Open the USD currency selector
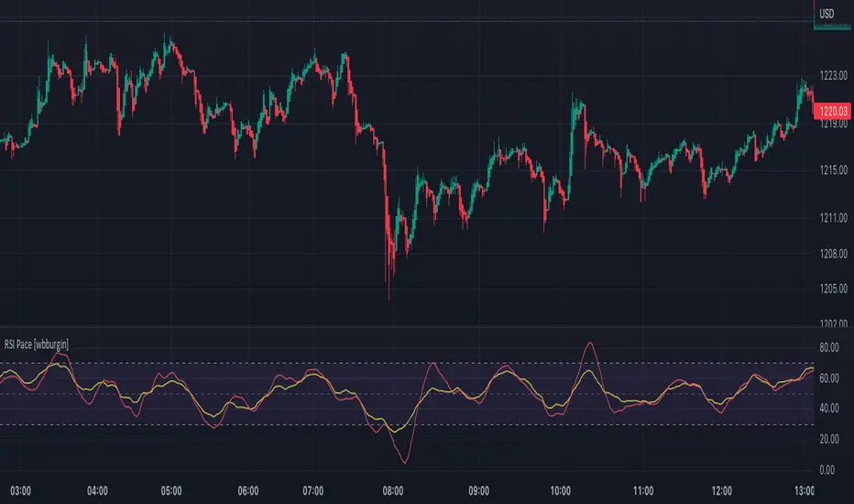 [x=826, y=13]
